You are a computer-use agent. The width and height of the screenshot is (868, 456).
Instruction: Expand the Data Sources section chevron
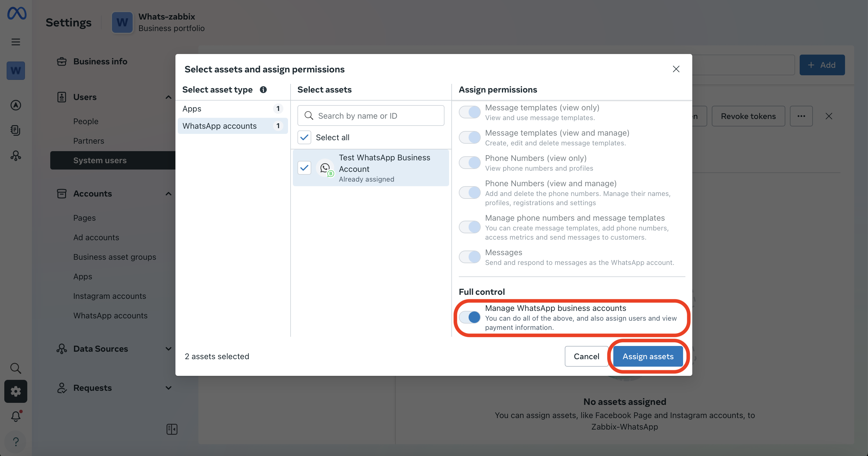coord(169,349)
